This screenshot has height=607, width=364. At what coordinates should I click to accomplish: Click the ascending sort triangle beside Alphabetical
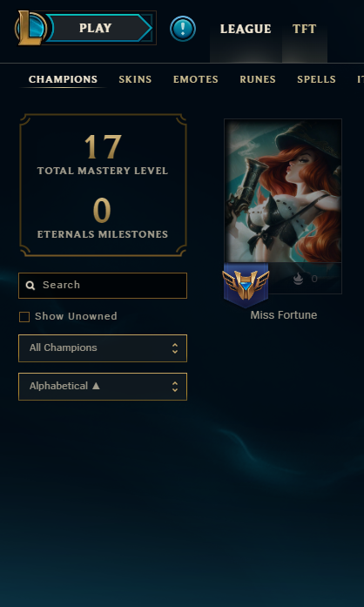(x=96, y=386)
